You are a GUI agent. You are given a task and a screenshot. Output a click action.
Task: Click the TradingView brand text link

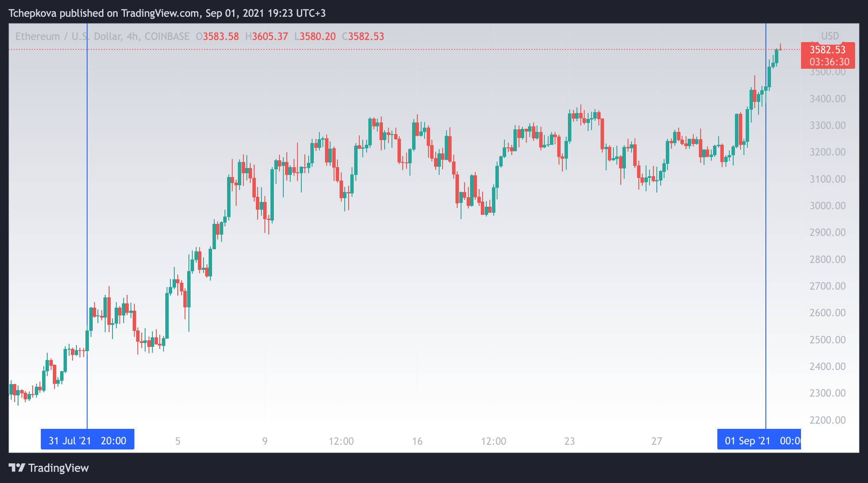(58, 468)
